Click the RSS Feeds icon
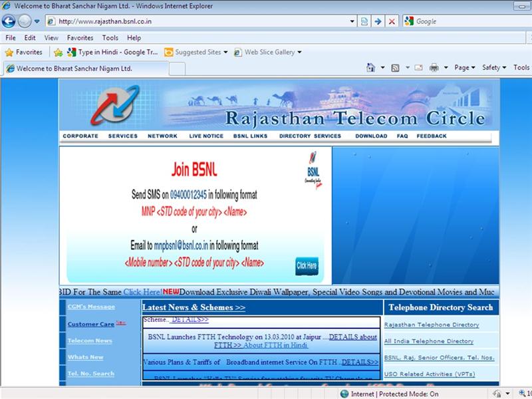The image size is (532, 399). (x=396, y=68)
